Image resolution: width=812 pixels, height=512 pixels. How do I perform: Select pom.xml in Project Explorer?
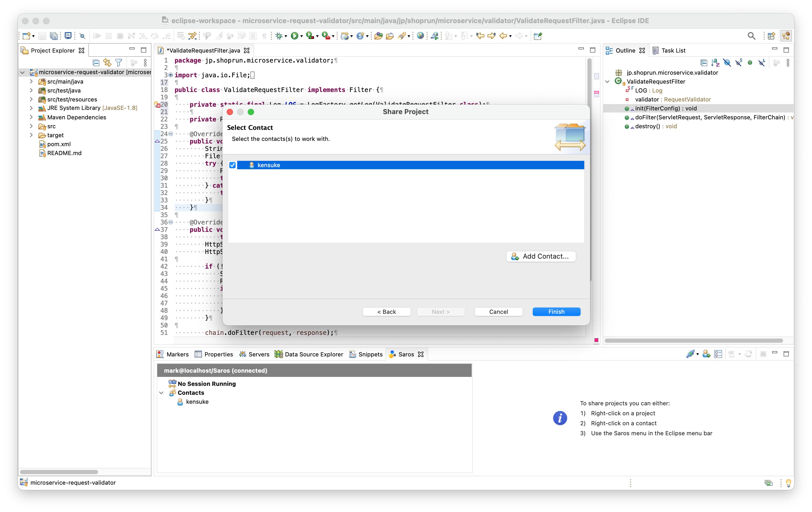(x=59, y=144)
